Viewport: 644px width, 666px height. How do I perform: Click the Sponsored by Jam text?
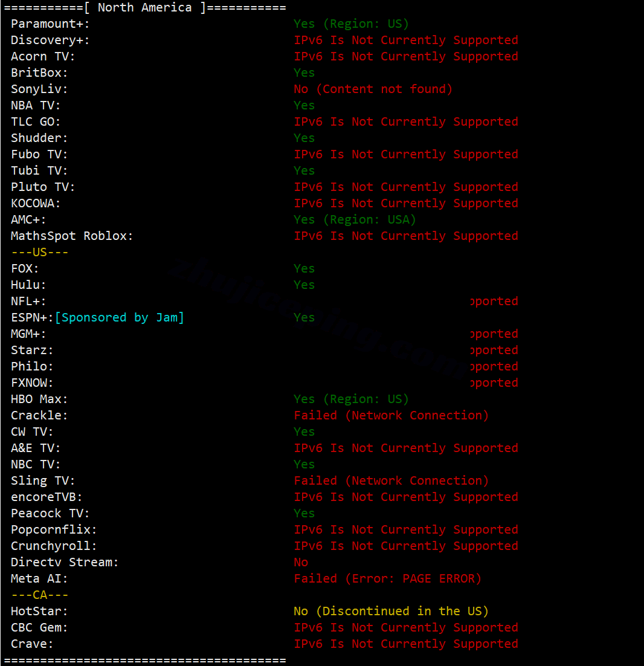[x=119, y=317]
